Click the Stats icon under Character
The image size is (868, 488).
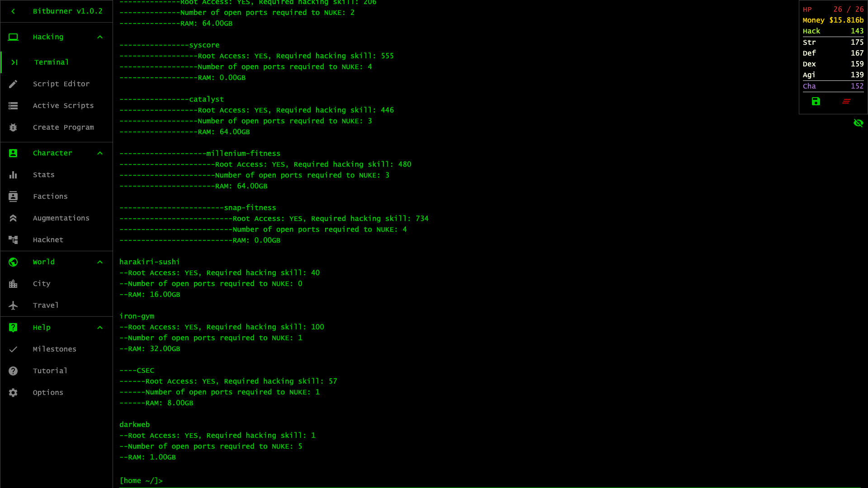[x=13, y=174]
